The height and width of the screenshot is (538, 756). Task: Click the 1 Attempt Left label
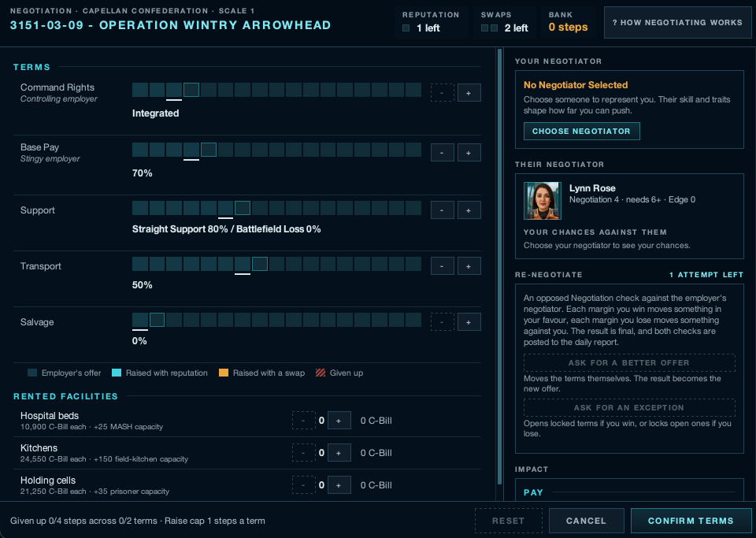[706, 275]
